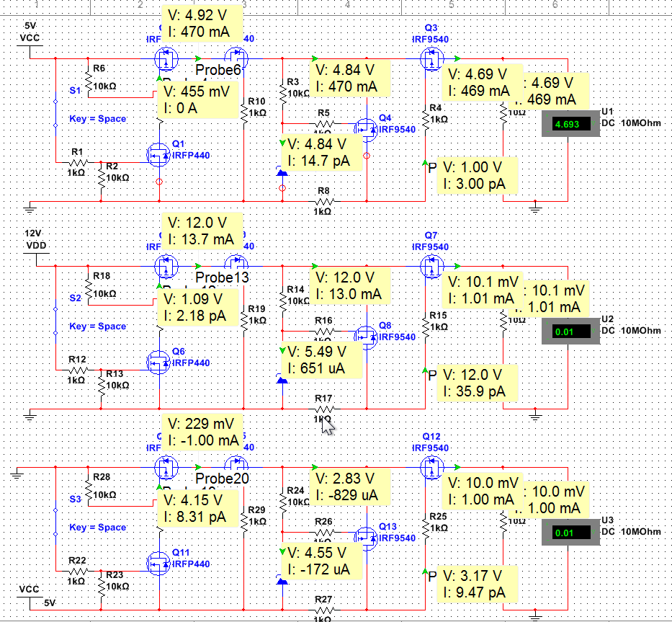Screen dimensions: 672x622
Task: Select the R23 10kΩ resistor symbol
Action: tap(101, 587)
